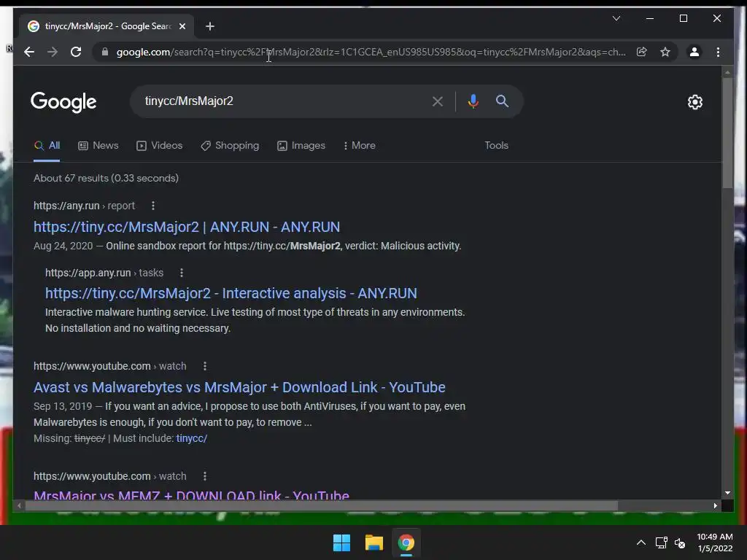Click the vertical scrollbar thumb
Screen dimensions: 747x560
tap(727, 133)
